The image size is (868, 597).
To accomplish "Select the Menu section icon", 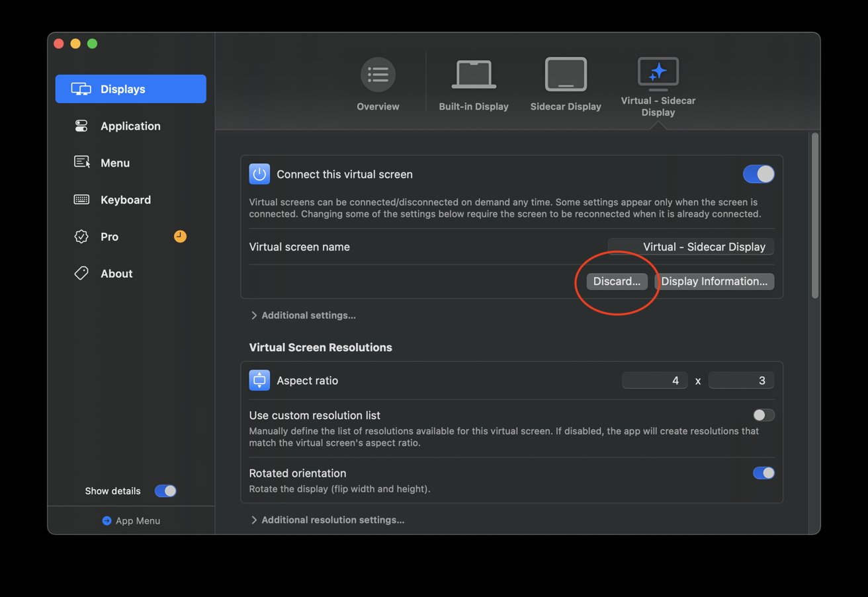I will [81, 162].
